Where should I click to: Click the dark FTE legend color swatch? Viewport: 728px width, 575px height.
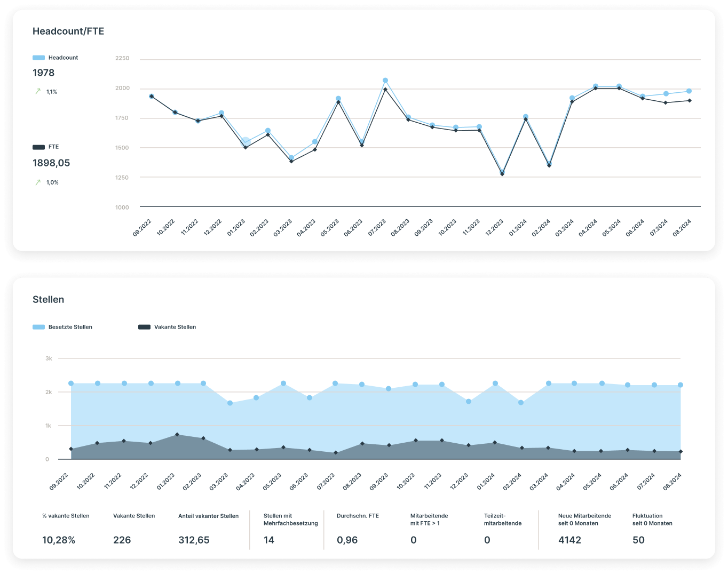pos(38,147)
